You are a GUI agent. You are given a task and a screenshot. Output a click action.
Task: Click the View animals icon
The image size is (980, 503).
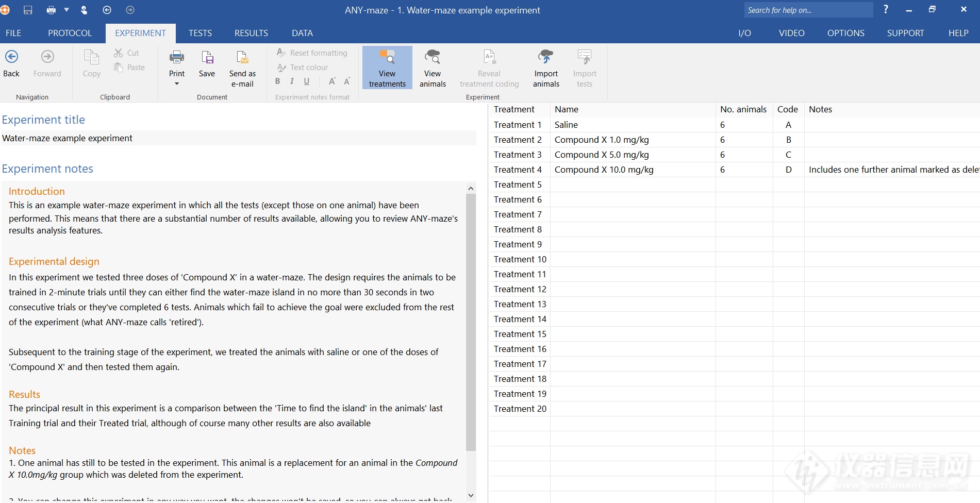pos(433,57)
